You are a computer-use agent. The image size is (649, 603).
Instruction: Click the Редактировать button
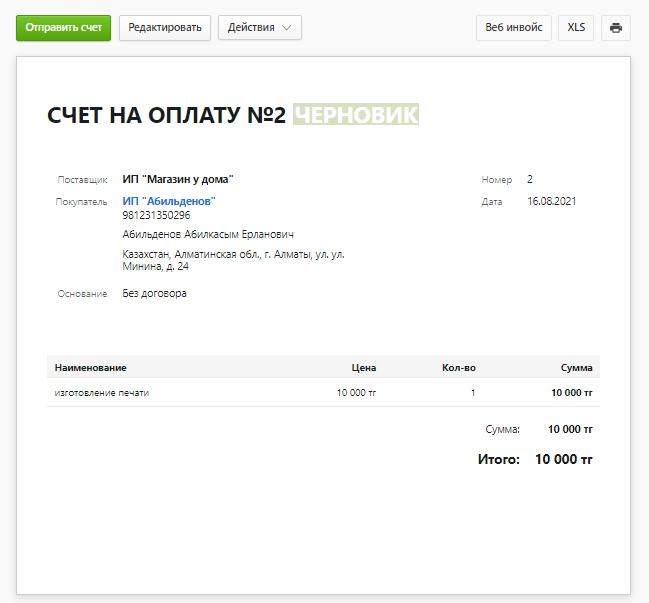165,27
